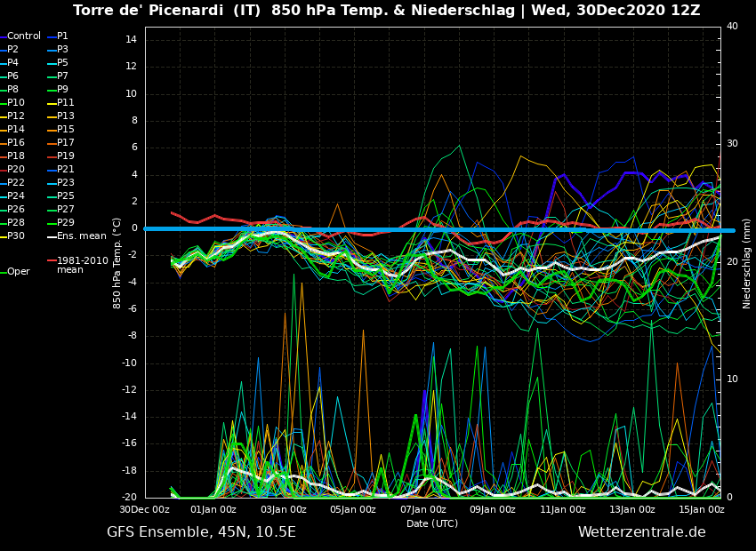Choose the 'P23' legend label

pos(66,182)
